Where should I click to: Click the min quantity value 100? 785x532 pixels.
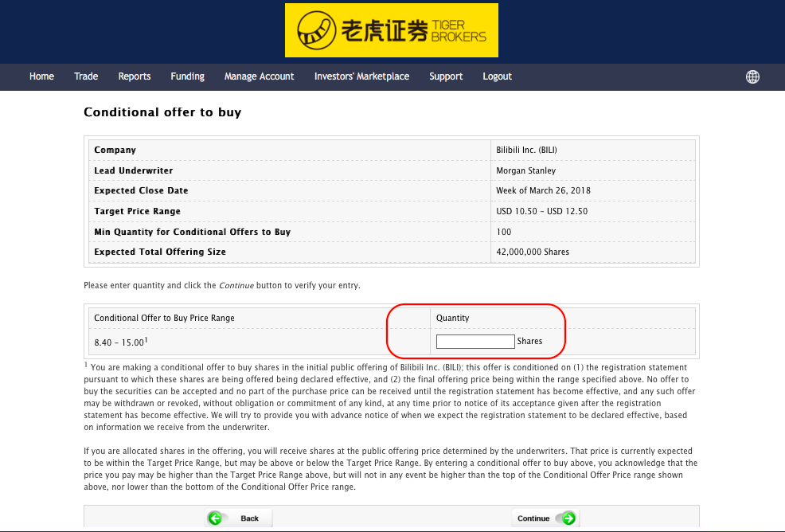pyautogui.click(x=504, y=232)
